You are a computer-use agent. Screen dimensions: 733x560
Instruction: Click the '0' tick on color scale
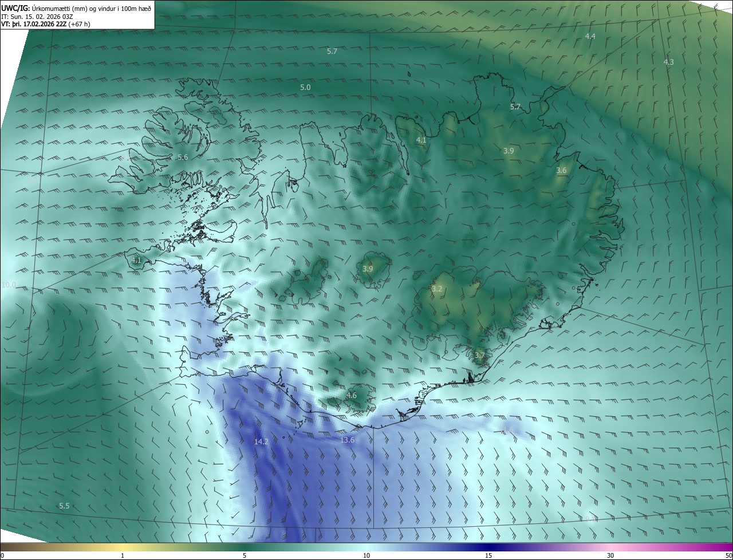pos(2,555)
